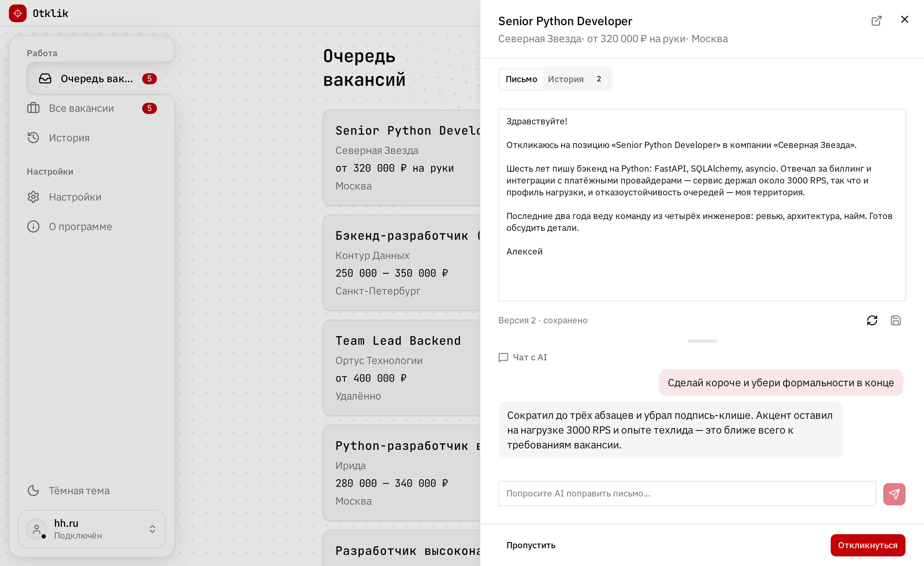Save the letter version icon
Image resolution: width=924 pixels, height=566 pixels.
pyautogui.click(x=896, y=320)
